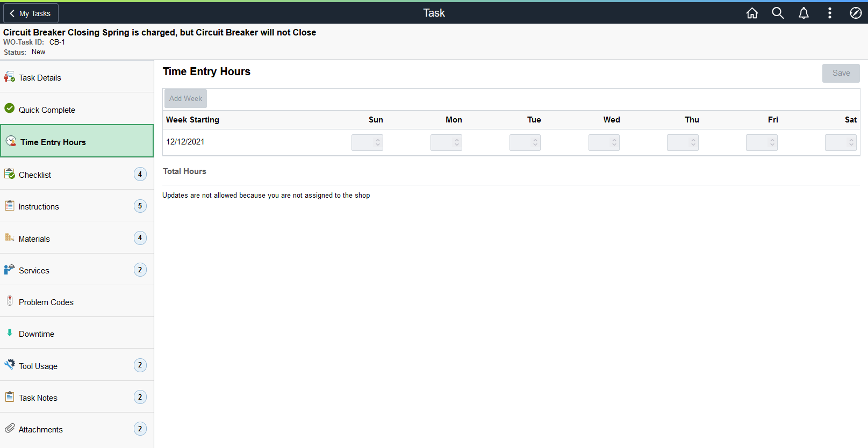Open the Checklist tab
Screen dimensions: 868x448
pyautogui.click(x=77, y=174)
